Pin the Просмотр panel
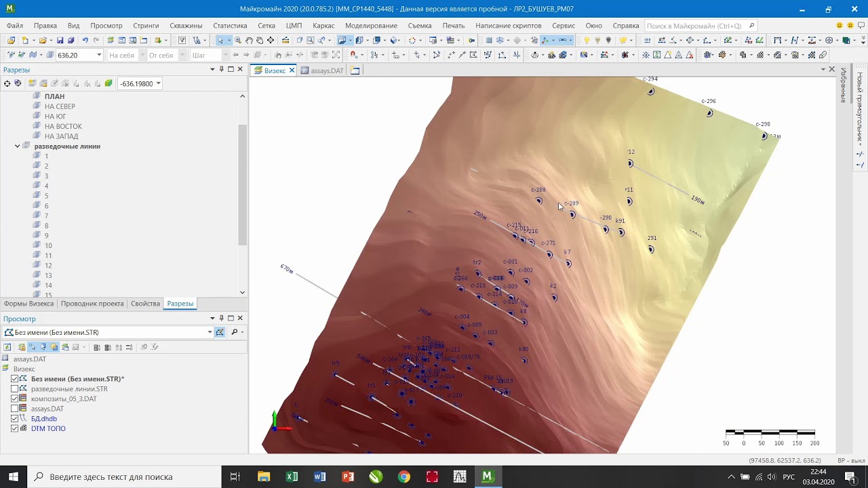The height and width of the screenshot is (488, 868). 221,318
